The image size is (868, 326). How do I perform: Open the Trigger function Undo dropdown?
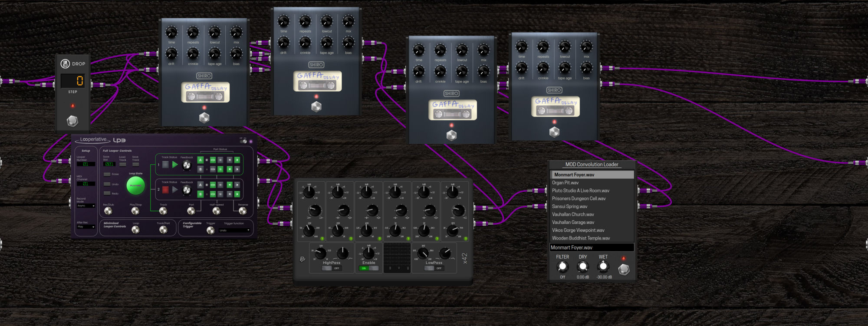(x=234, y=230)
